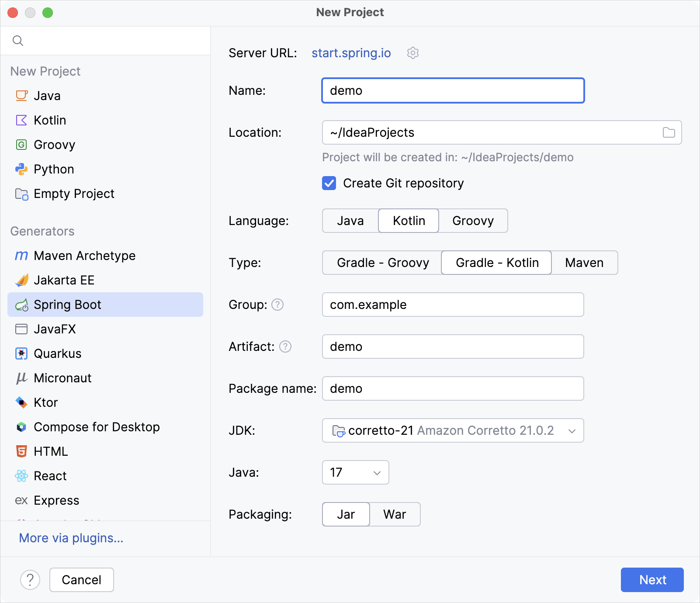Click the Kotlin logo icon

click(21, 120)
